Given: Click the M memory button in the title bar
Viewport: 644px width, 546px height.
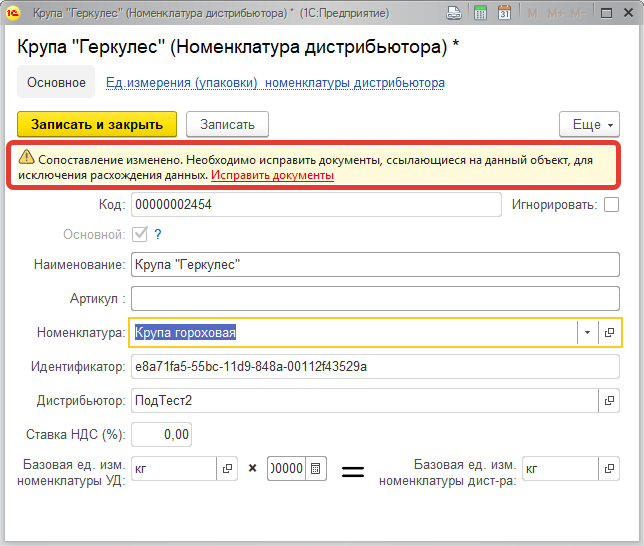Looking at the screenshot, I should (x=532, y=14).
